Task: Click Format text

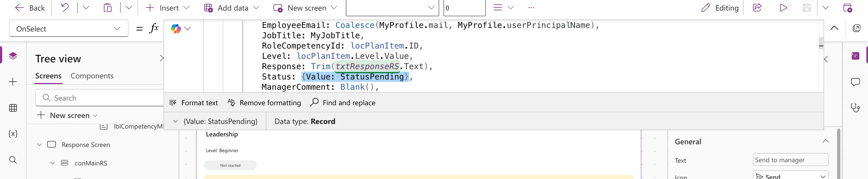Action: (193, 103)
